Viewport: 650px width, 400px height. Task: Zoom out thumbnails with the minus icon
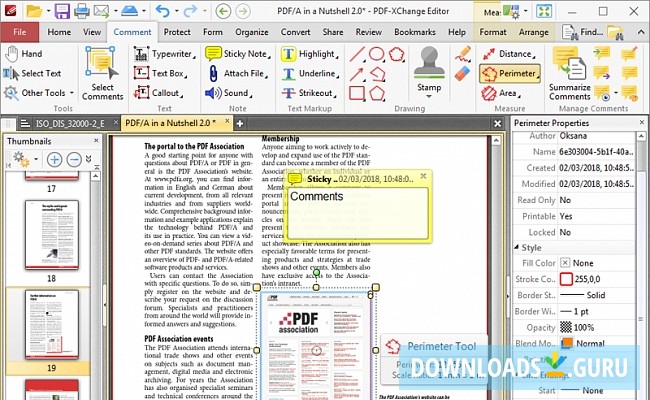74,159
